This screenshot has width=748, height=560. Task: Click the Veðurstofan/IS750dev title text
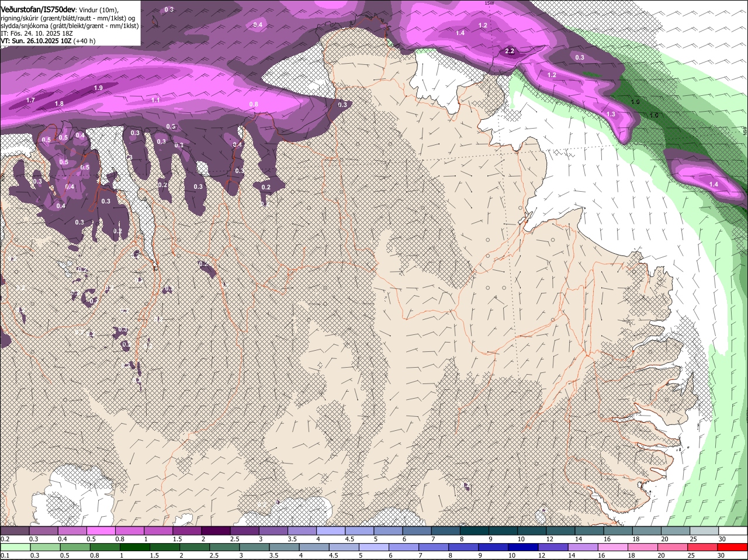click(37, 9)
